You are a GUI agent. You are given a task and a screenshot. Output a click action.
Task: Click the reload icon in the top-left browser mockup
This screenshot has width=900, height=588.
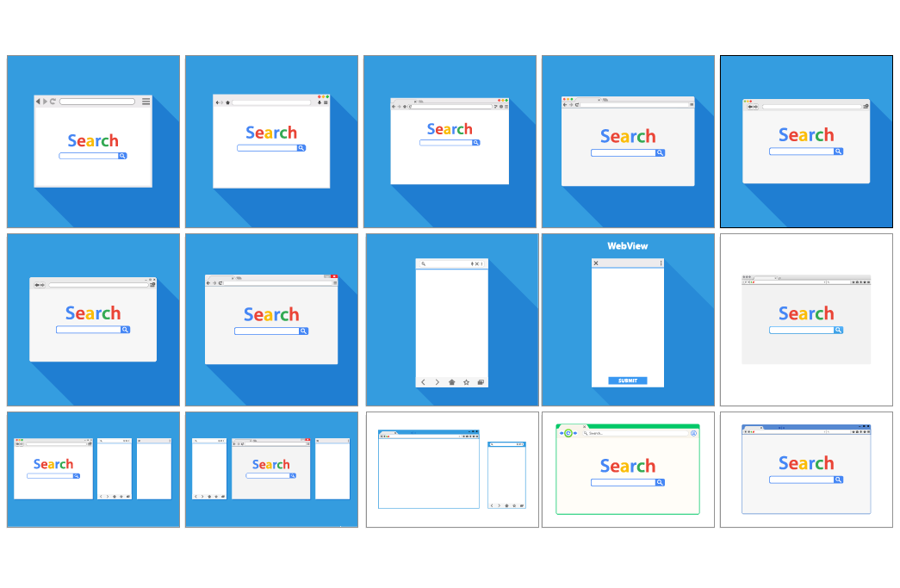[53, 102]
